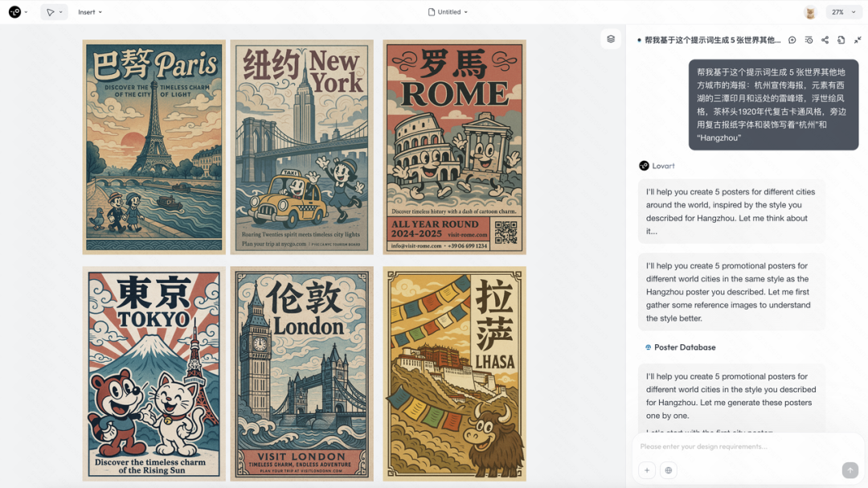Share this conversation

click(825, 40)
